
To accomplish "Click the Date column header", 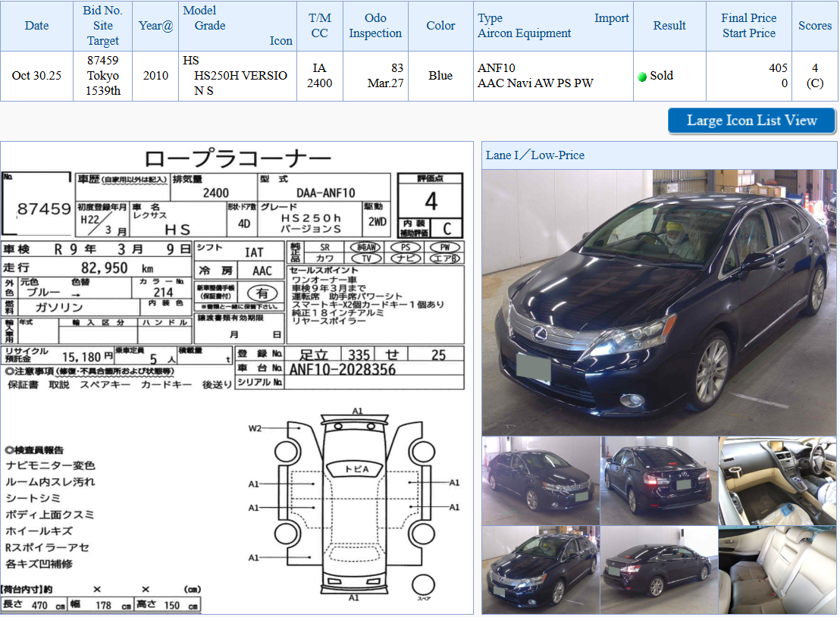I will coord(36,26).
